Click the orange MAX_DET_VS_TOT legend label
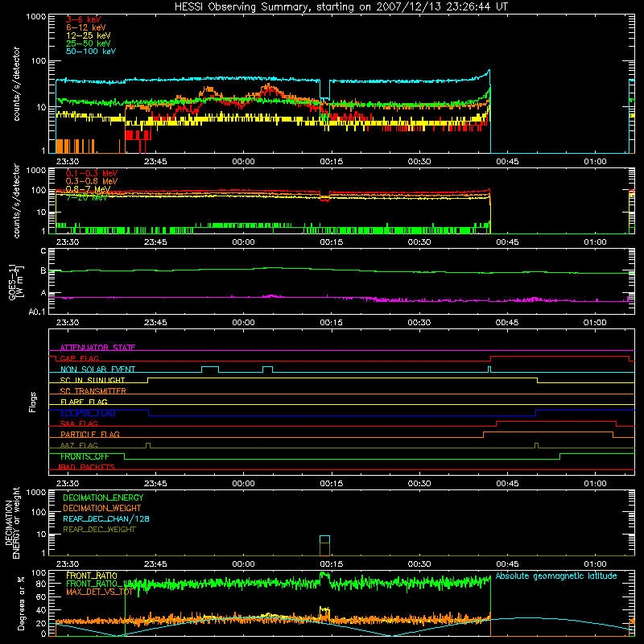The image size is (644, 644). (x=99, y=592)
